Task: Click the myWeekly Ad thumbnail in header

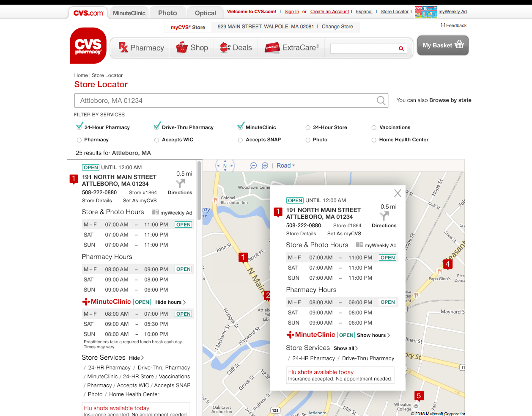Action: click(x=426, y=12)
